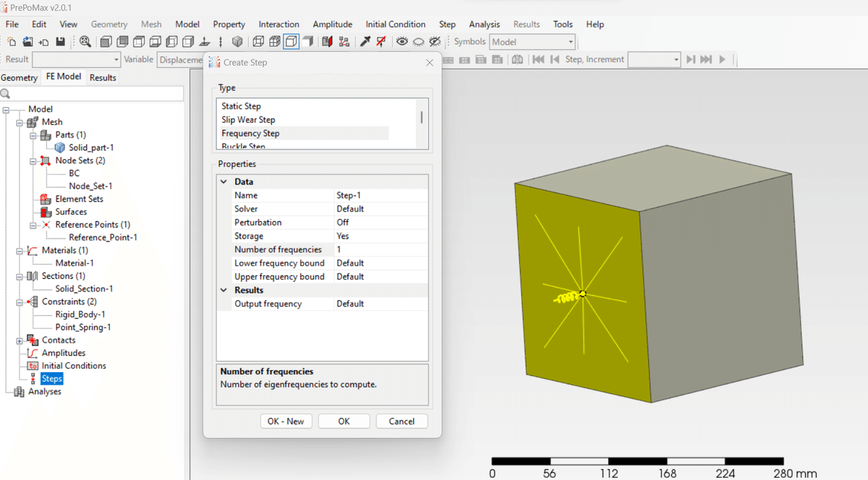Switch to the Geometry tab
This screenshot has height=480, width=868.
tap(19, 77)
